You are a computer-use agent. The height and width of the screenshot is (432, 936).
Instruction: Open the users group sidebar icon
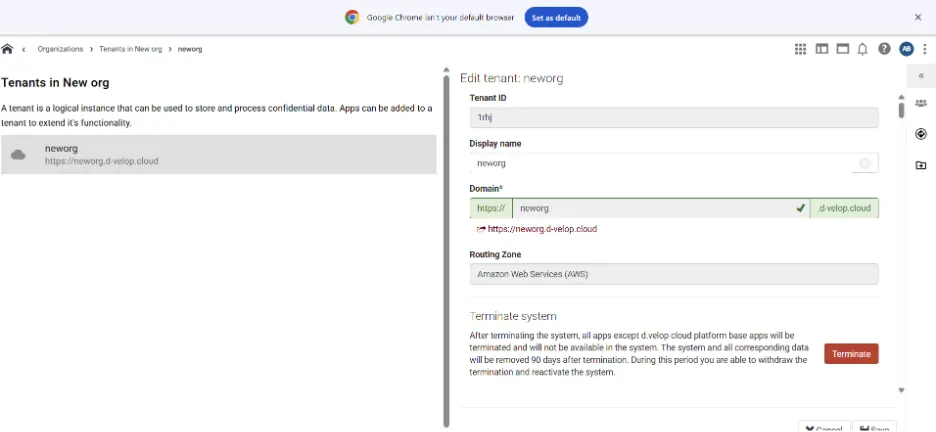920,103
